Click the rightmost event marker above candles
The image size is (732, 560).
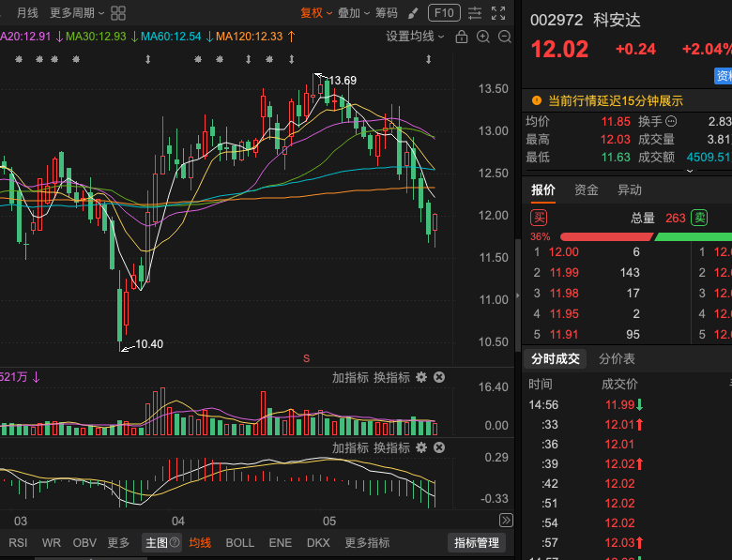pyautogui.click(x=428, y=59)
